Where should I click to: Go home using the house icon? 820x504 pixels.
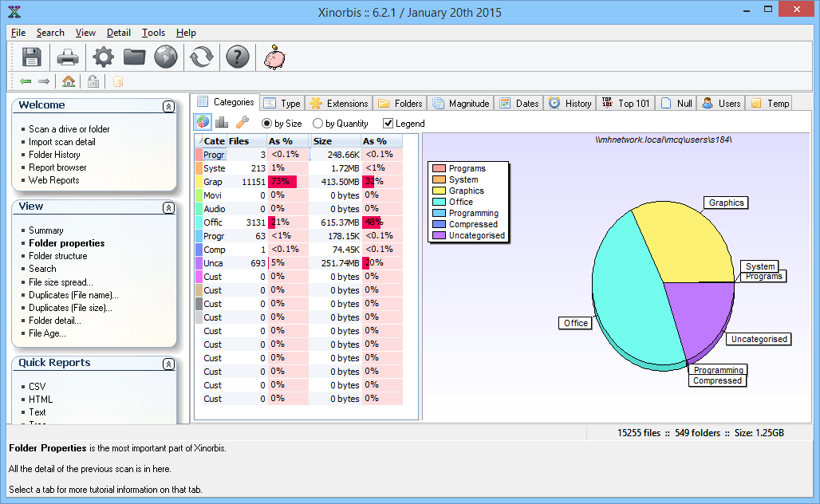tap(69, 81)
